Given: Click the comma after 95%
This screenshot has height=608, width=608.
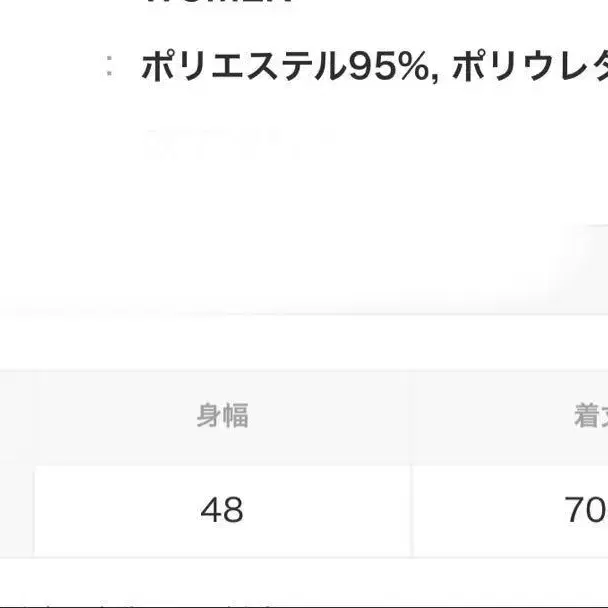Looking at the screenshot, I should 436,75.
